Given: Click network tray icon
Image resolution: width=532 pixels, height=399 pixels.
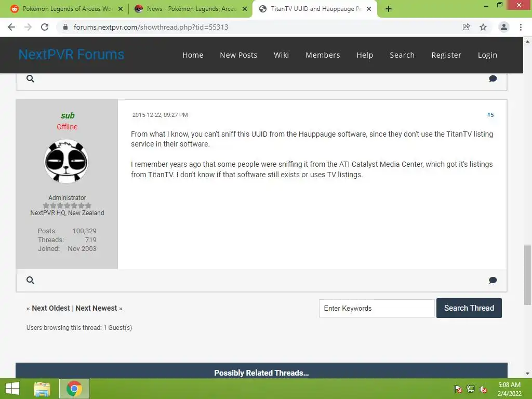Looking at the screenshot, I should (x=471, y=389).
